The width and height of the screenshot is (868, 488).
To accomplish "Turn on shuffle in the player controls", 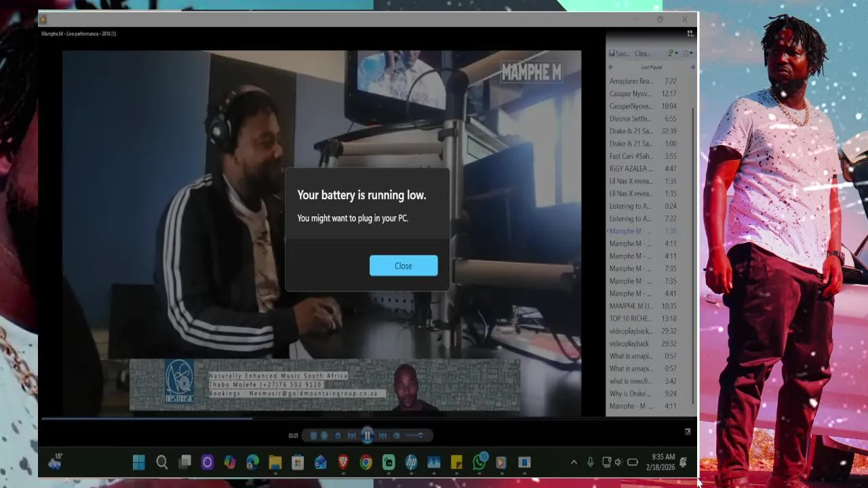I will 313,436.
